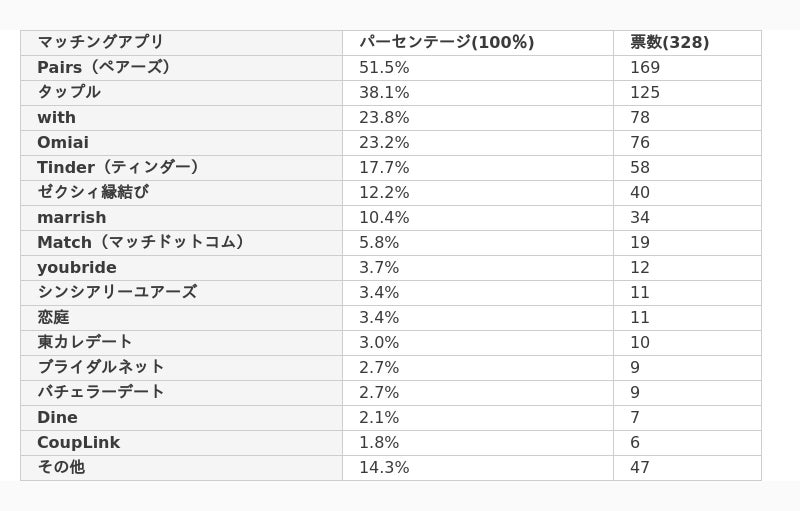Viewport: 800px width, 511px height.
Task: Click the バチェラーデート row label
Action: point(101,392)
